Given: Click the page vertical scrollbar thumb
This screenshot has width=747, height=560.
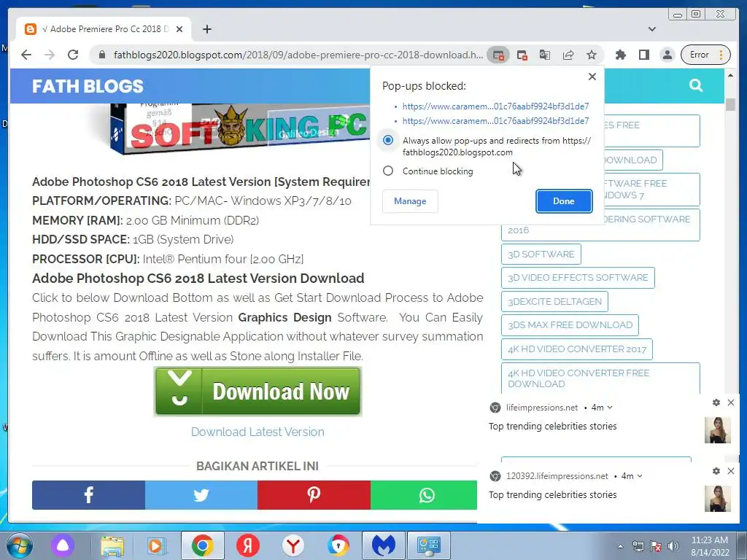Looking at the screenshot, I should [x=730, y=104].
